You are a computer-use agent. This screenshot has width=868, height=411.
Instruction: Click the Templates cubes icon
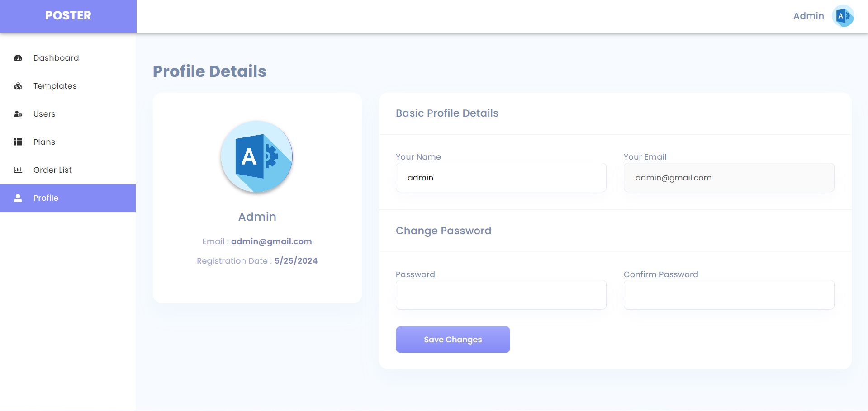coord(18,86)
